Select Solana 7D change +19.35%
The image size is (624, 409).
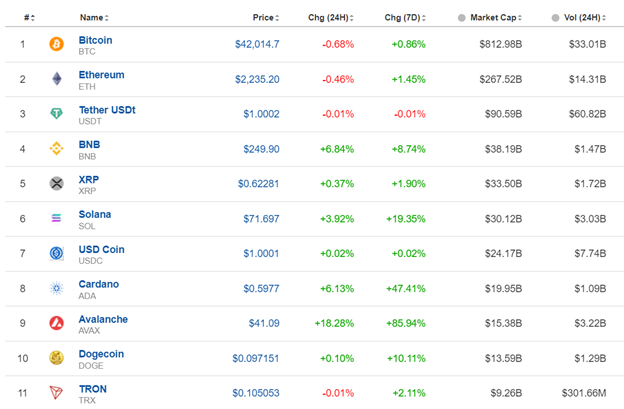406,219
